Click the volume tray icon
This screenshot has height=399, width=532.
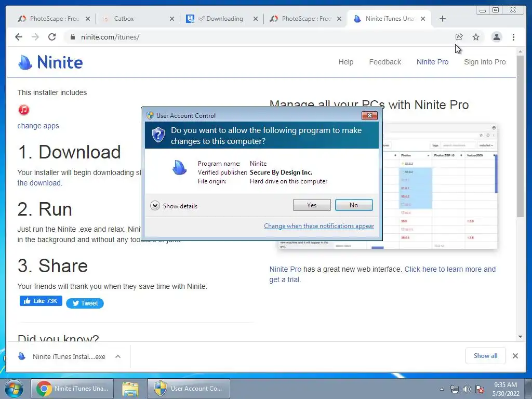467,389
